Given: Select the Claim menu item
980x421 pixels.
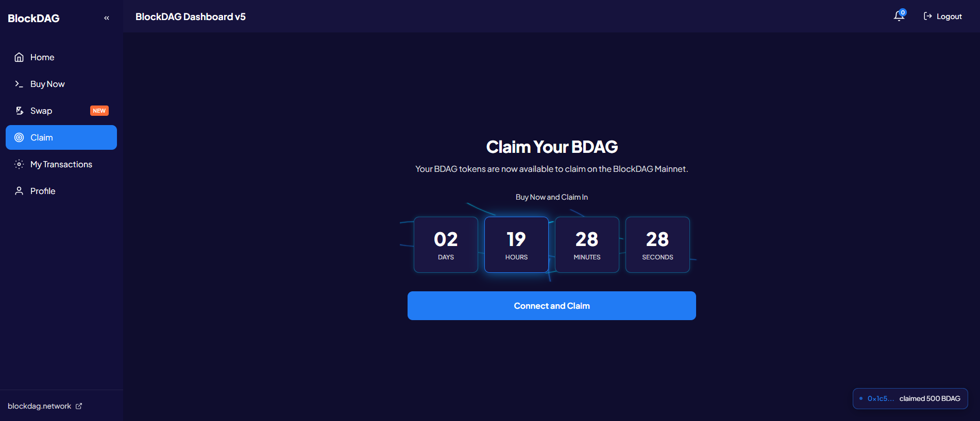Looking at the screenshot, I should click(61, 137).
